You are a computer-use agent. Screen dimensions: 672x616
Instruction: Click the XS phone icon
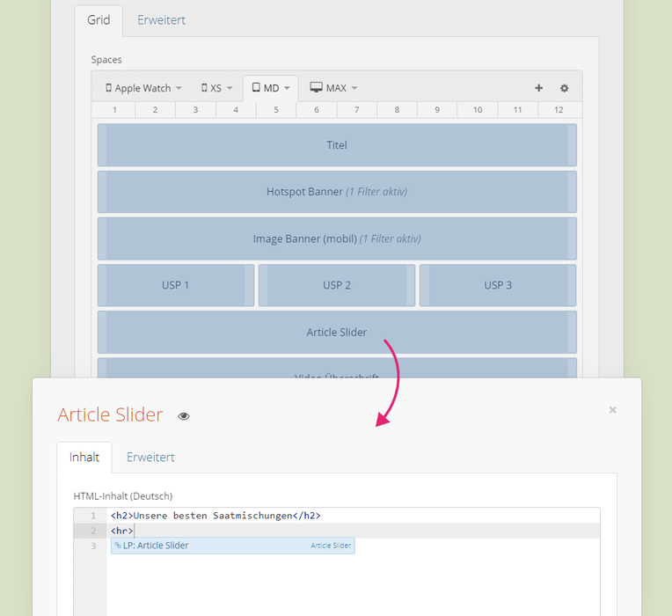(x=204, y=87)
